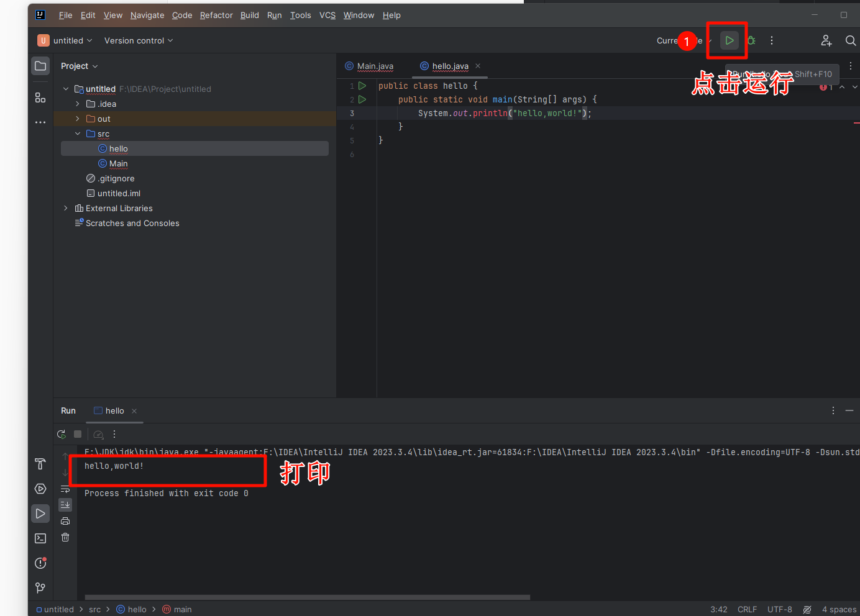Place the cursor in the println code line
The height and width of the screenshot is (616, 860).
coord(505,113)
